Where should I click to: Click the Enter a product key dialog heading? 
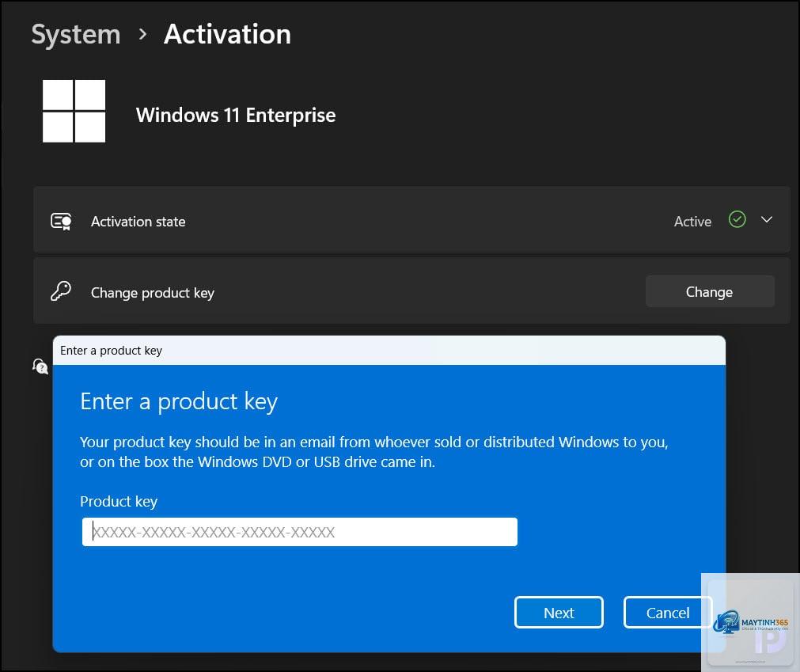point(179,402)
